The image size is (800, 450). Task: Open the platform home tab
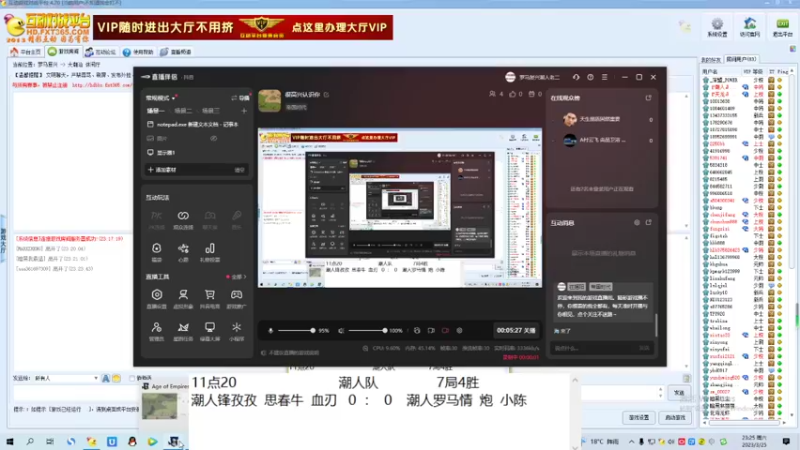(26, 52)
